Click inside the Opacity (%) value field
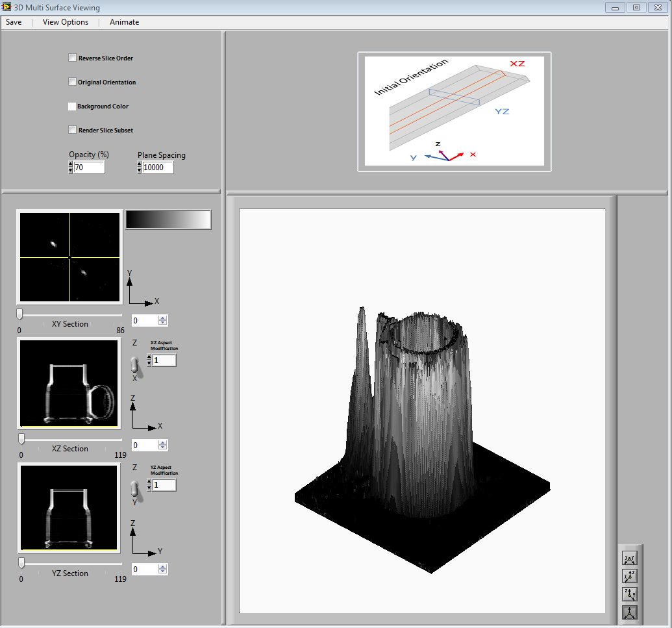The image size is (672, 628). (89, 168)
